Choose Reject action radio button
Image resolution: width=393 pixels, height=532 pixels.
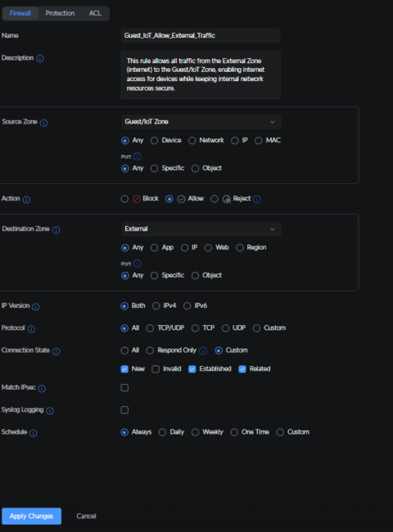[x=215, y=199]
